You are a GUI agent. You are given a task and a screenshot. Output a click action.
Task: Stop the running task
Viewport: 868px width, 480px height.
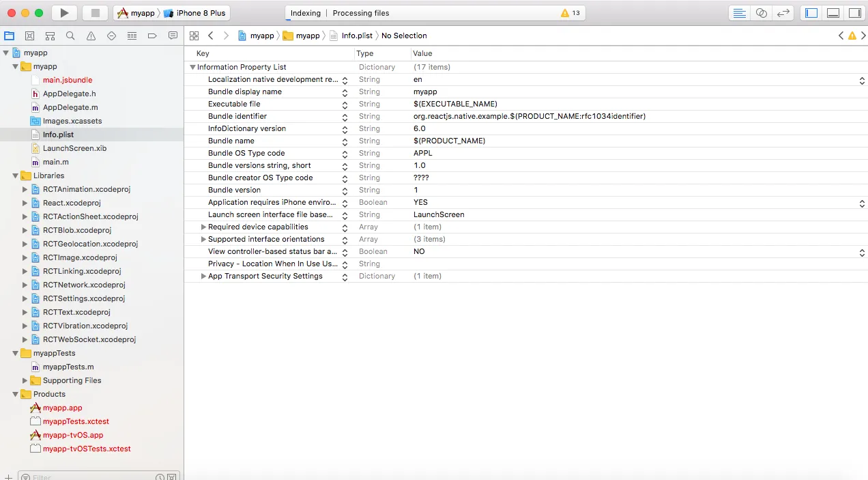point(96,13)
